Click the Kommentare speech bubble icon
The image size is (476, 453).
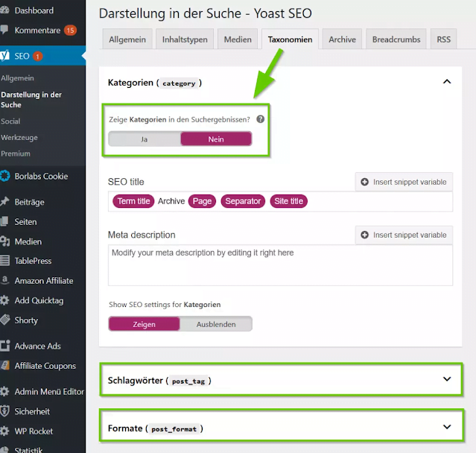click(5, 31)
